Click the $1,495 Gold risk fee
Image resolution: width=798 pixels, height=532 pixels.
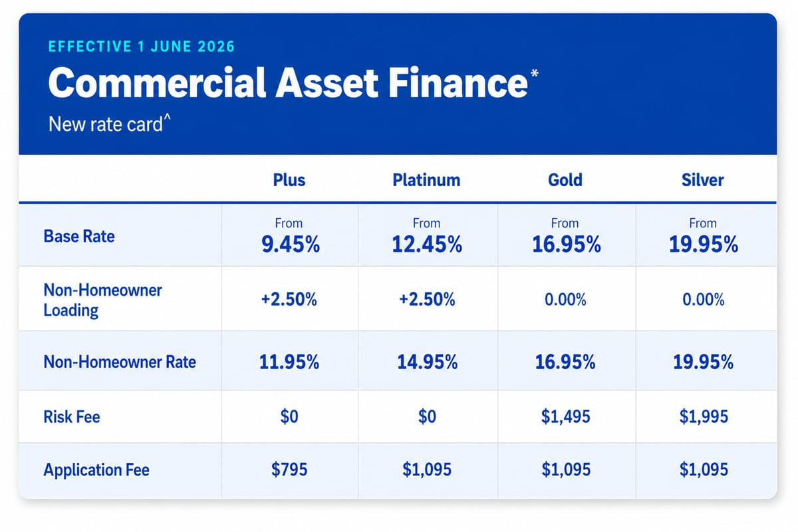(x=566, y=417)
